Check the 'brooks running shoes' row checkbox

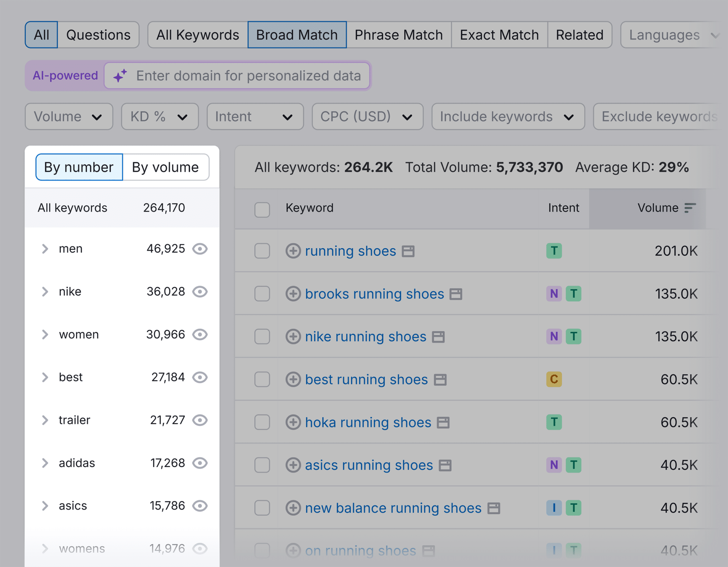[262, 294]
